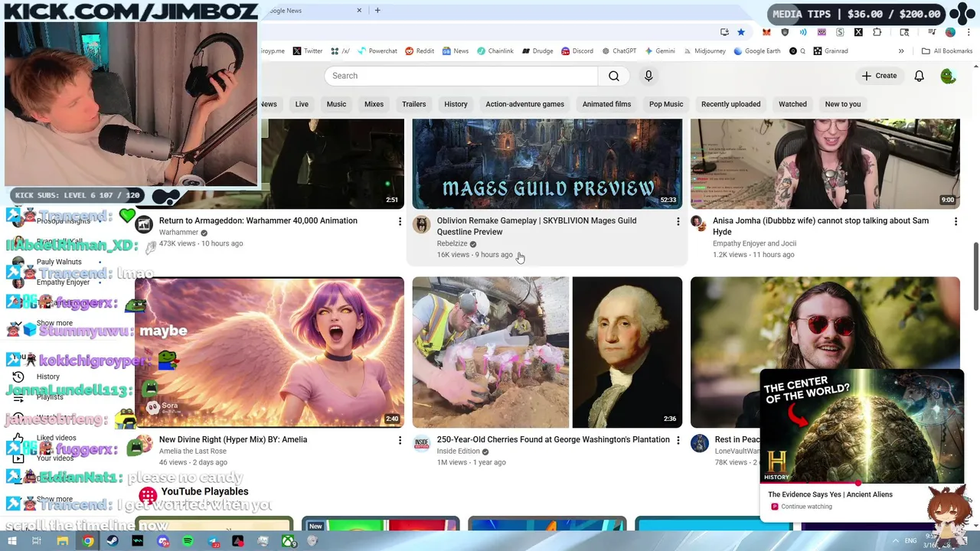Image resolution: width=980 pixels, height=551 pixels.
Task: Open the Mages Guild Preview video thumbnail
Action: [547, 164]
